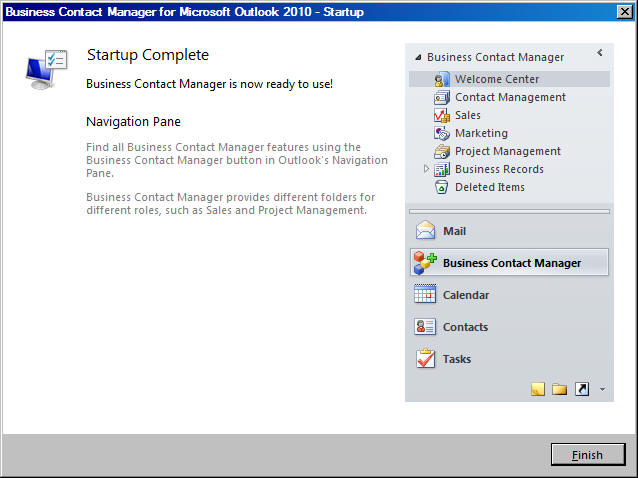The height and width of the screenshot is (478, 638).
Task: Minimize the navigation pane with chevron
Action: (599, 52)
